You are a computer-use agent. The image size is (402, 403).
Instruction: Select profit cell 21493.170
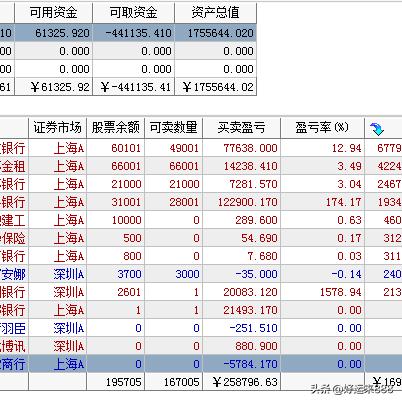pyautogui.click(x=241, y=310)
